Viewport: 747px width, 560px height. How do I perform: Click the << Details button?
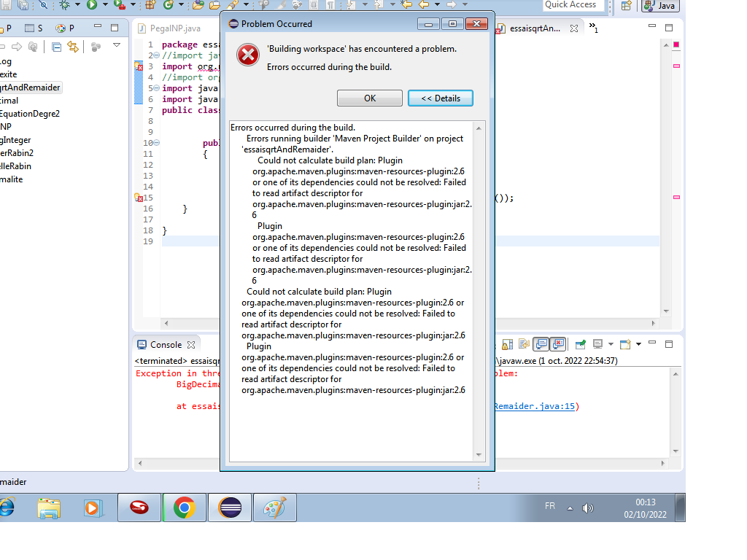coord(441,98)
